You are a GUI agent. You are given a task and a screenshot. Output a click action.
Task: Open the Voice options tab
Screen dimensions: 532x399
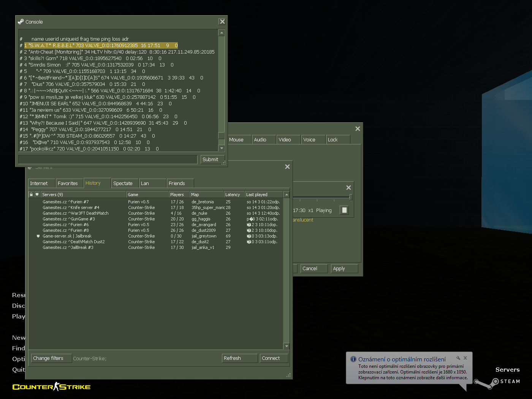click(309, 140)
